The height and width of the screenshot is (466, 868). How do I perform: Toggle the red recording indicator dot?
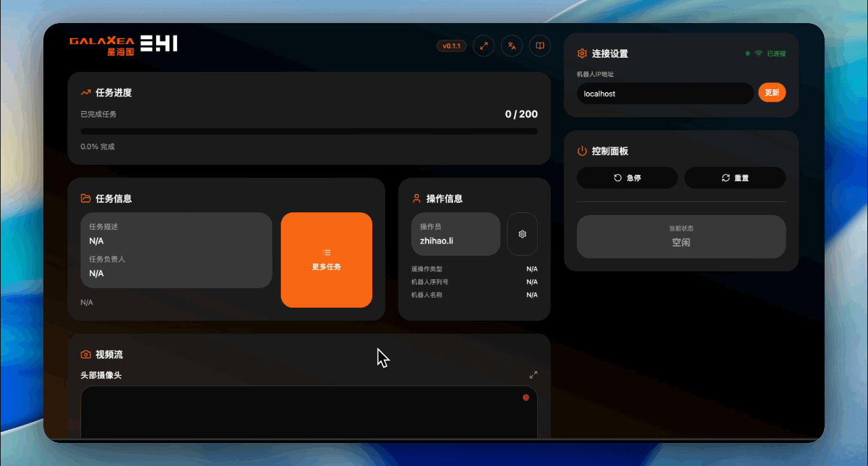coord(526,398)
